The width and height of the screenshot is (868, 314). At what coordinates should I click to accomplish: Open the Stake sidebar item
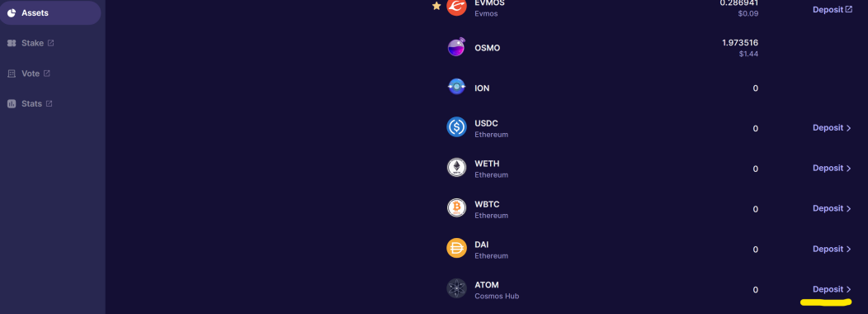(x=31, y=43)
